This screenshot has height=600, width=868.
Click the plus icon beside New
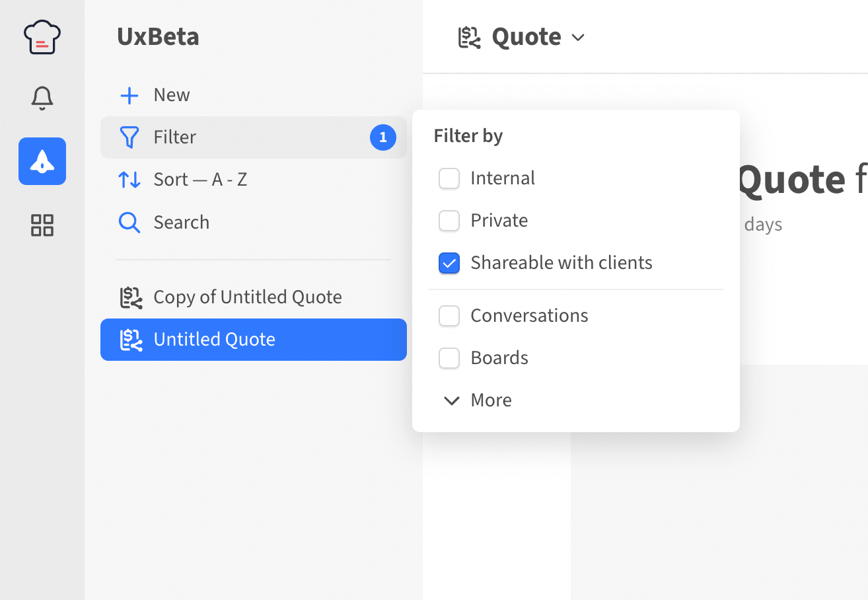point(129,95)
